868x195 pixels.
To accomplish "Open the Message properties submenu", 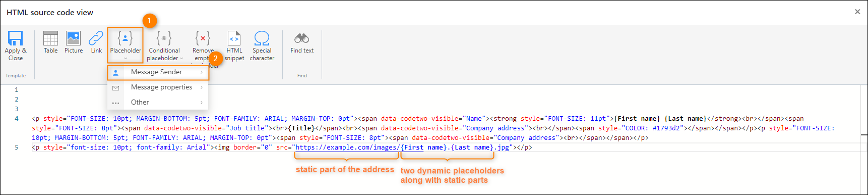I will point(158,87).
